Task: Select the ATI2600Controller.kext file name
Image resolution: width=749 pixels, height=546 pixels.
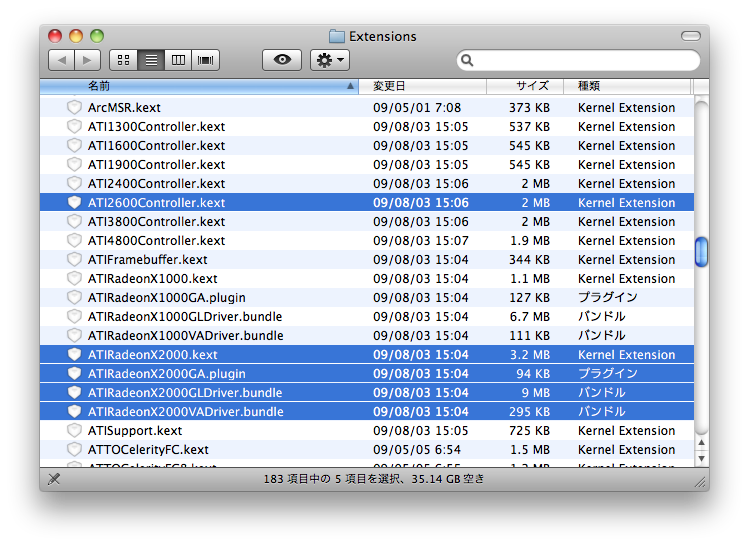Action: point(156,203)
